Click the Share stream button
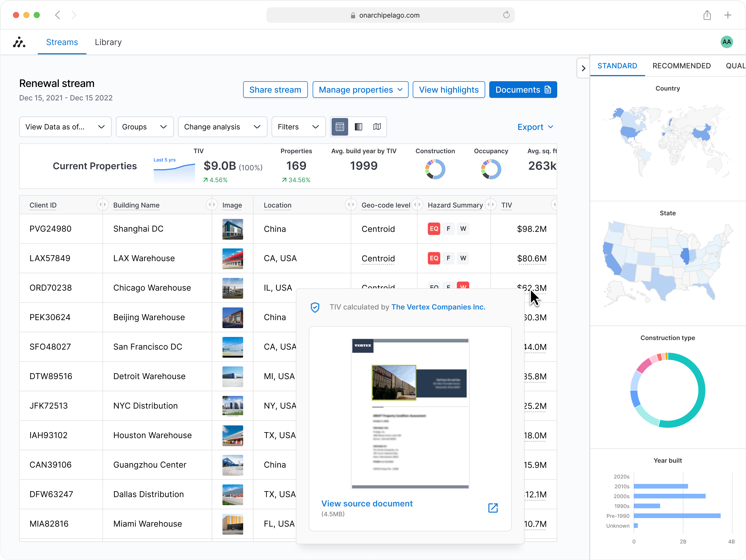 275,90
